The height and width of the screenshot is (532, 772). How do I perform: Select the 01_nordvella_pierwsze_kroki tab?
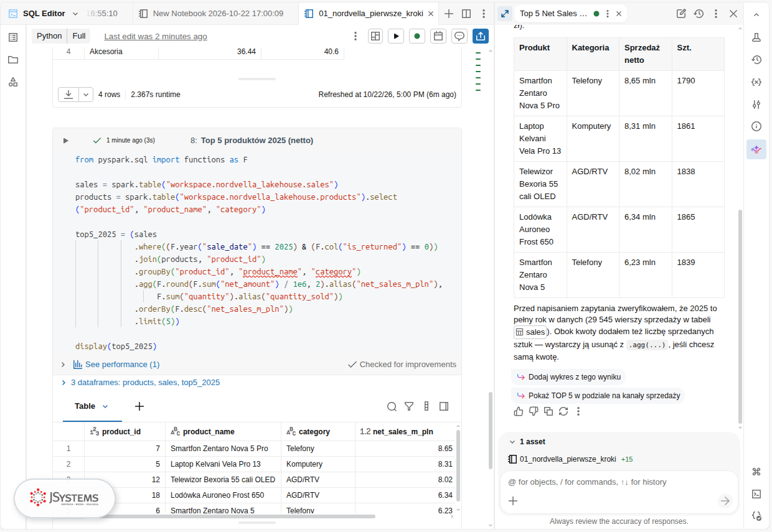[368, 14]
